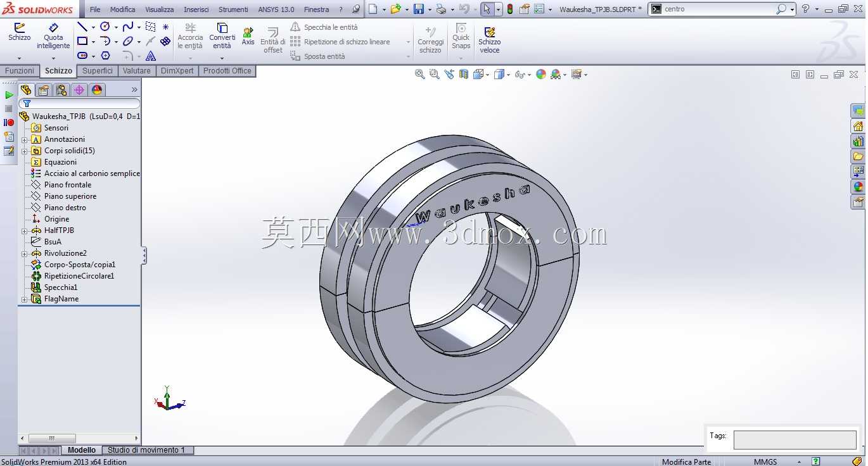Viewport: 868px width, 466px height.
Task: Open the ConfigurationManager panel tab
Action: point(61,90)
